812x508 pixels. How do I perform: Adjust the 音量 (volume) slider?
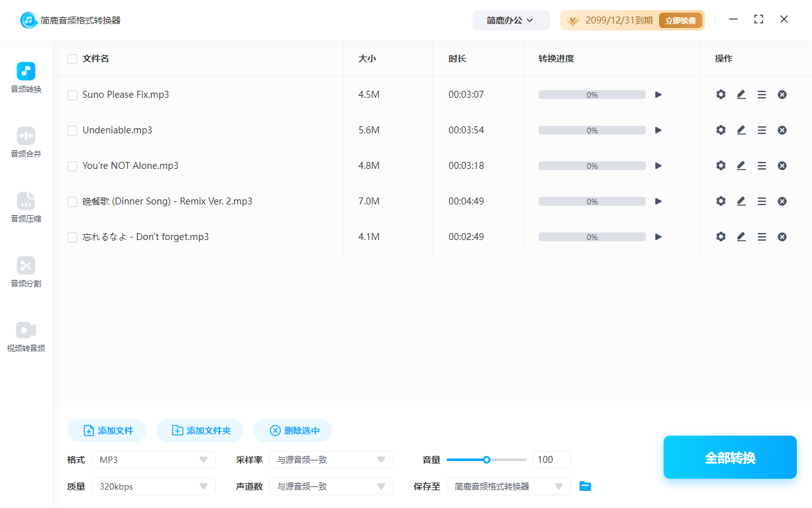(487, 459)
